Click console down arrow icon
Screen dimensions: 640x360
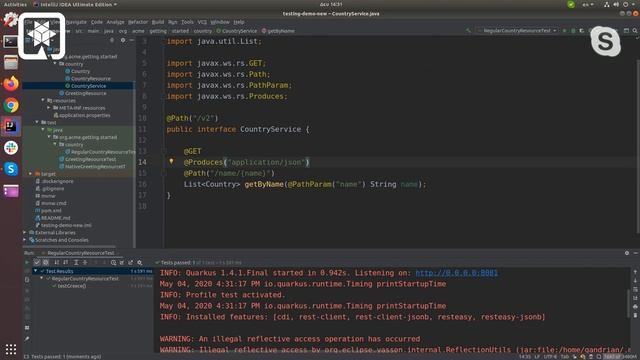point(635,281)
